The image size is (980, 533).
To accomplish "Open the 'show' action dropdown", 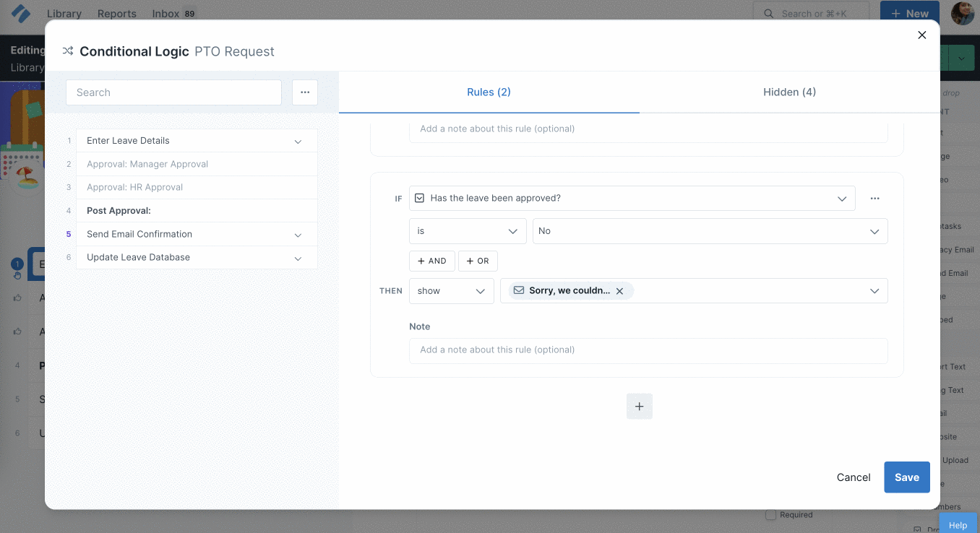I will point(451,290).
